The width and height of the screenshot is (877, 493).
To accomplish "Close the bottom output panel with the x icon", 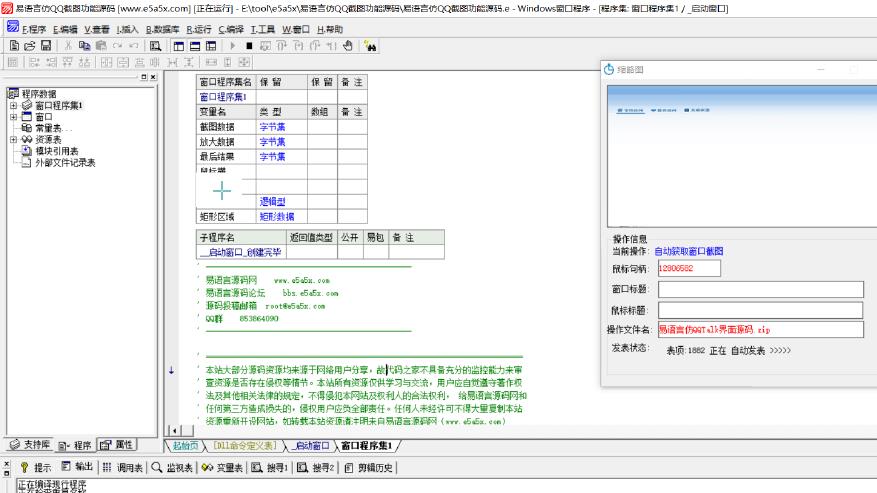I will (x=7, y=464).
